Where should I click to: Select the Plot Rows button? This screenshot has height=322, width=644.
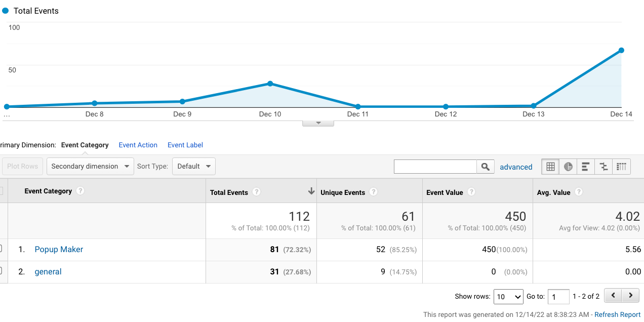pos(22,166)
